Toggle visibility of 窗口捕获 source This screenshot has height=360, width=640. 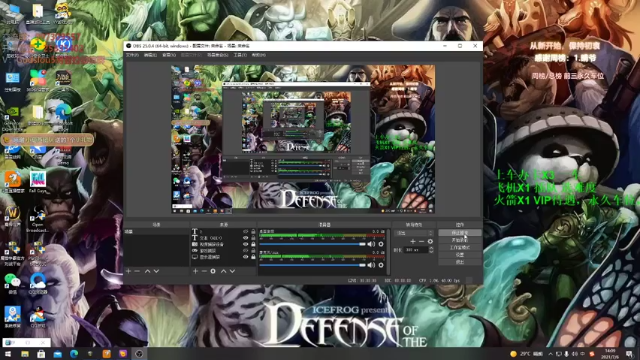[x=245, y=250]
